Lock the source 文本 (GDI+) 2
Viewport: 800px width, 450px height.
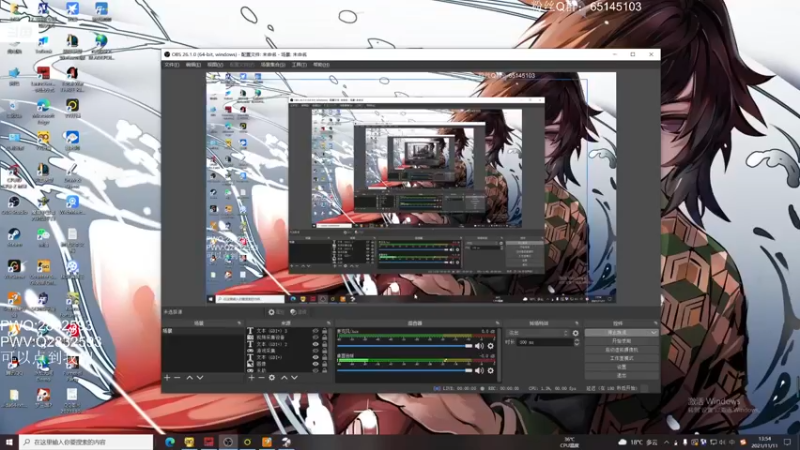coord(324,344)
